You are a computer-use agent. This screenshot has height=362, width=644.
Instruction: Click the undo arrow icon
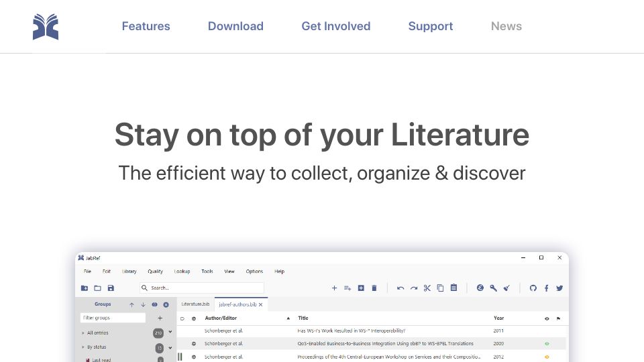pos(400,288)
